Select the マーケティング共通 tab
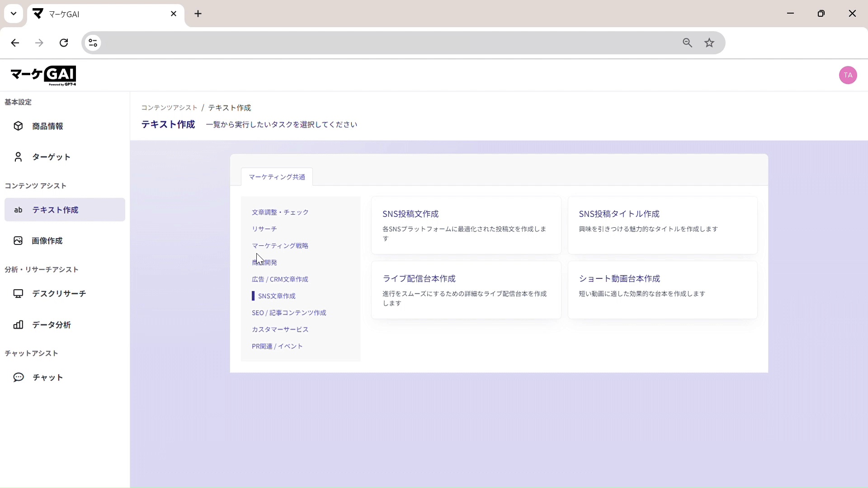 coord(277,177)
